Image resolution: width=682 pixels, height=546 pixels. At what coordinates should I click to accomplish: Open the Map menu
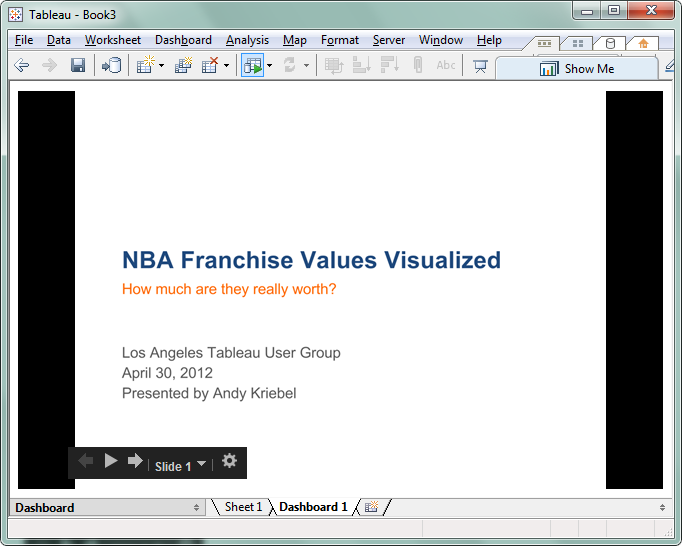[294, 40]
